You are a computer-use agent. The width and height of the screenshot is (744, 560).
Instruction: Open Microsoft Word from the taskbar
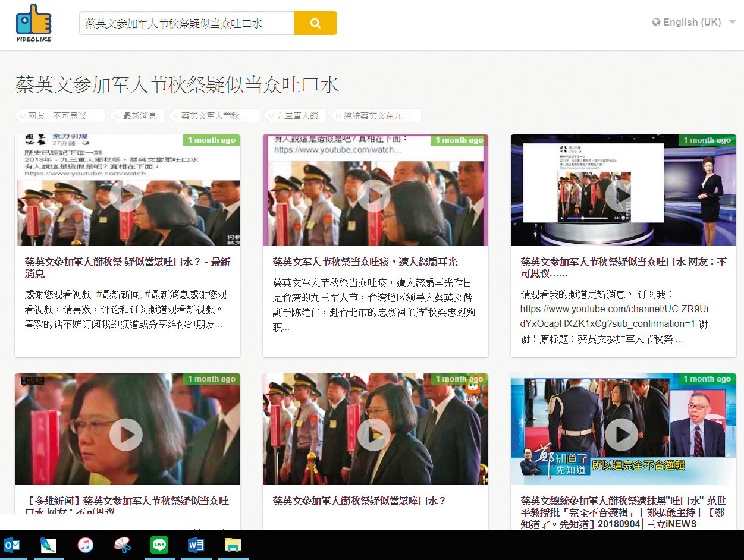pyautogui.click(x=196, y=545)
